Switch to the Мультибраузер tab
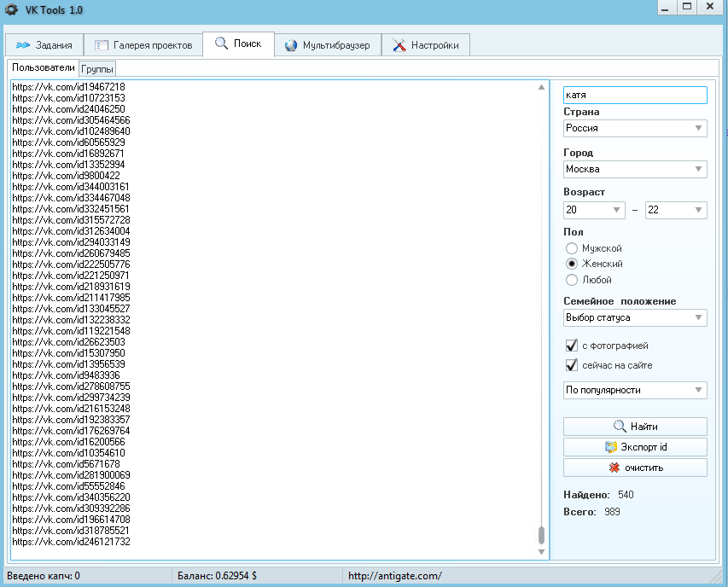The image size is (728, 587). (328, 45)
